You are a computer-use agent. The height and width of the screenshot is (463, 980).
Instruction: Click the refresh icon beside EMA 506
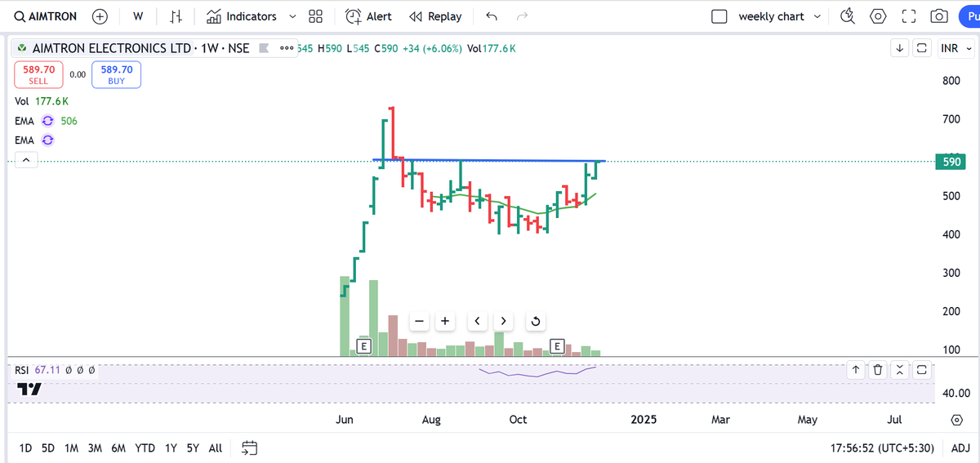[x=47, y=121]
